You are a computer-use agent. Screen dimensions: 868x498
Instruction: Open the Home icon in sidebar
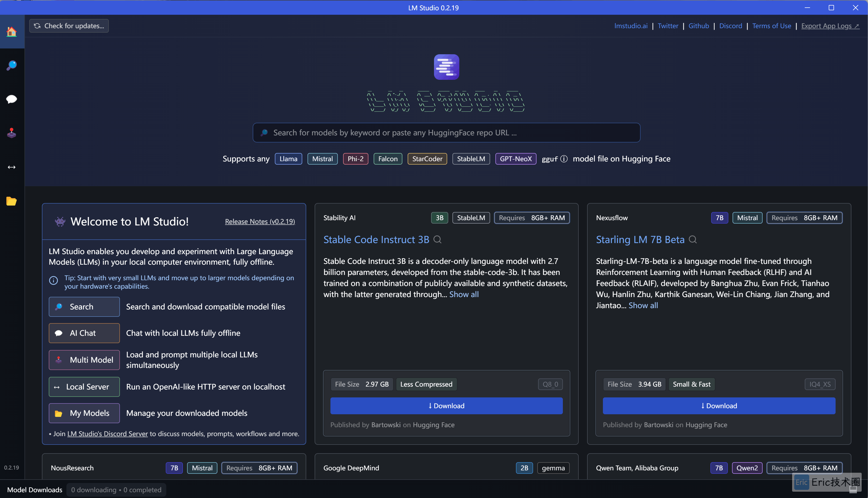pyautogui.click(x=12, y=32)
